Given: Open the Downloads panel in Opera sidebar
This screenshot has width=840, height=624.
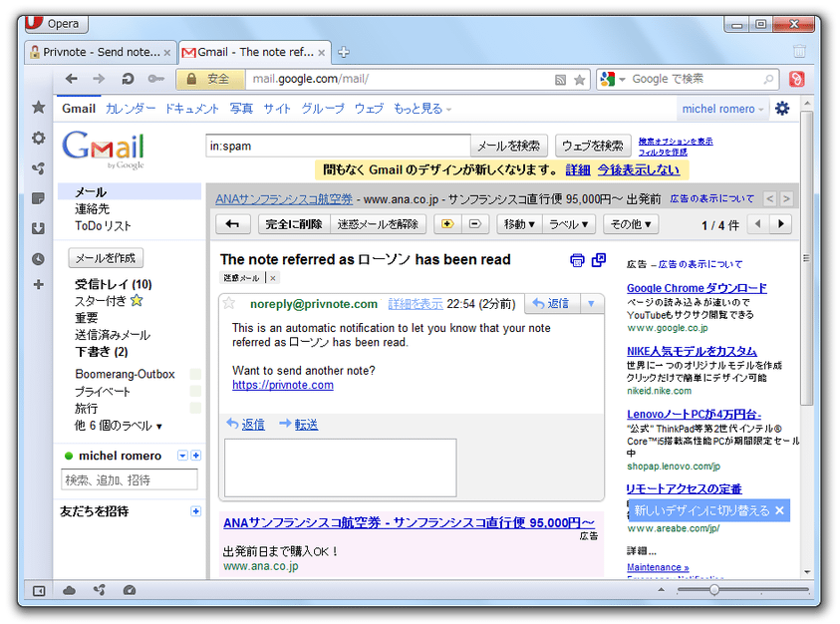Looking at the screenshot, I should pyautogui.click(x=38, y=229).
